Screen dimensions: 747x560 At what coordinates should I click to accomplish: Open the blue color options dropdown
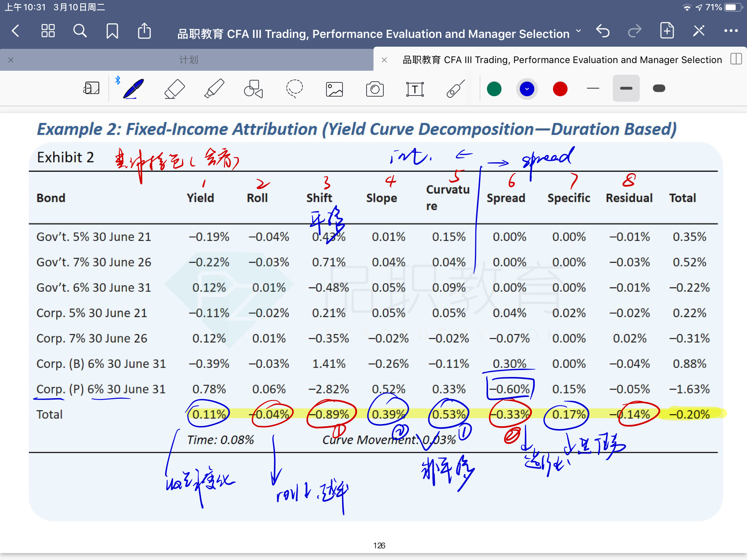(x=527, y=89)
